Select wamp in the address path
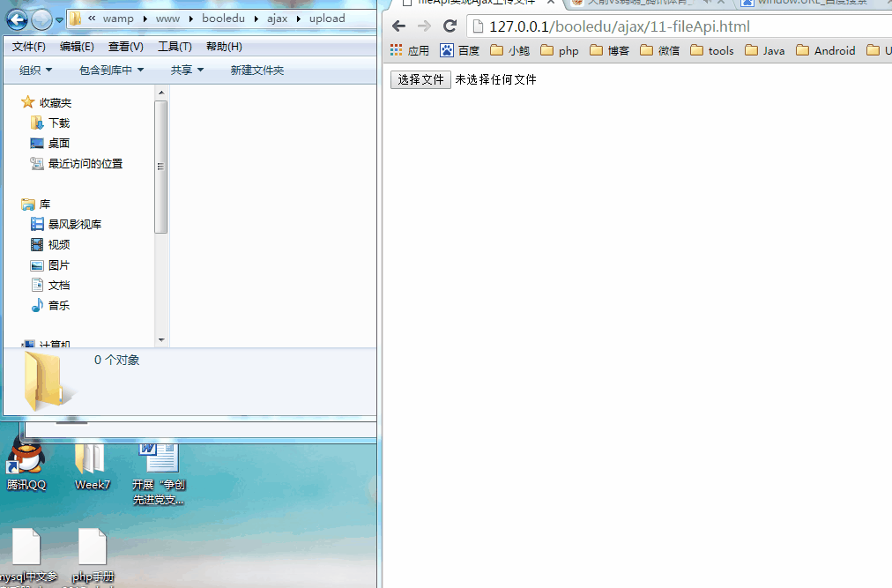The height and width of the screenshot is (588, 892). click(x=118, y=19)
